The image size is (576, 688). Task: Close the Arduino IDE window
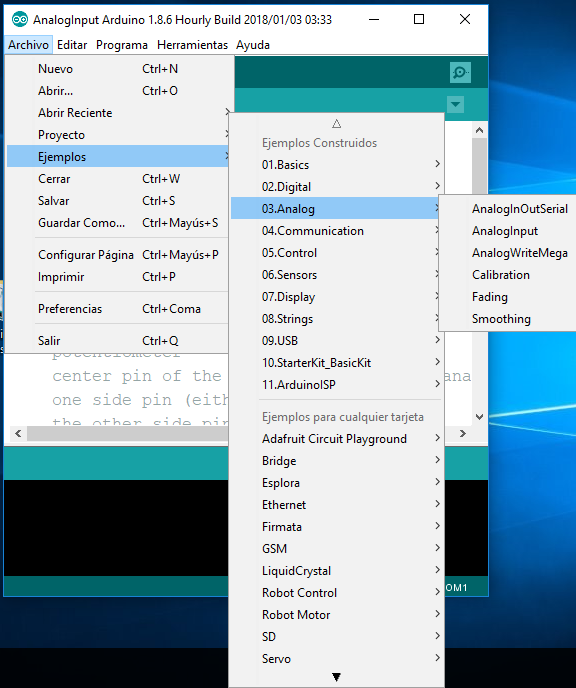465,19
